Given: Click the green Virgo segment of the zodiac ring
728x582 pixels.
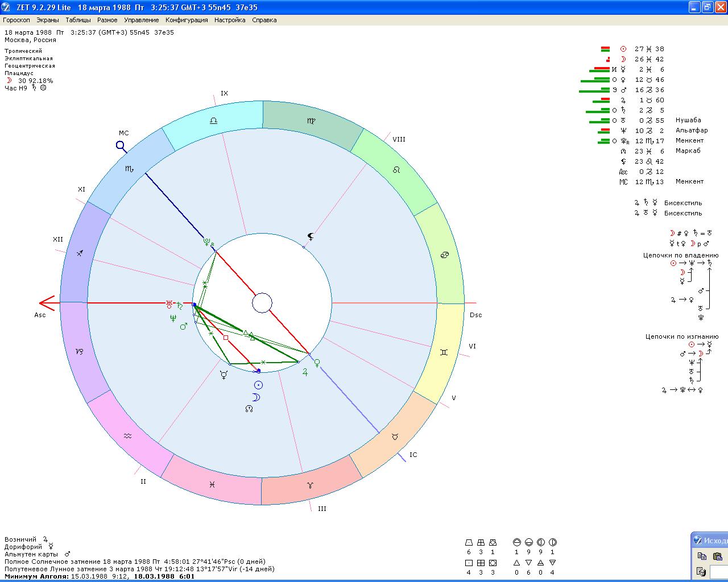Looking at the screenshot, I should [x=312, y=122].
